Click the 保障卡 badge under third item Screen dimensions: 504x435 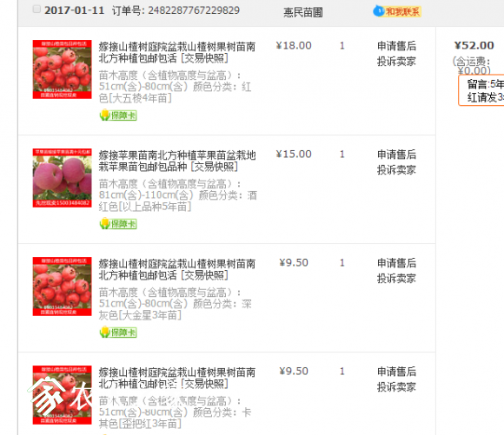pos(118,333)
